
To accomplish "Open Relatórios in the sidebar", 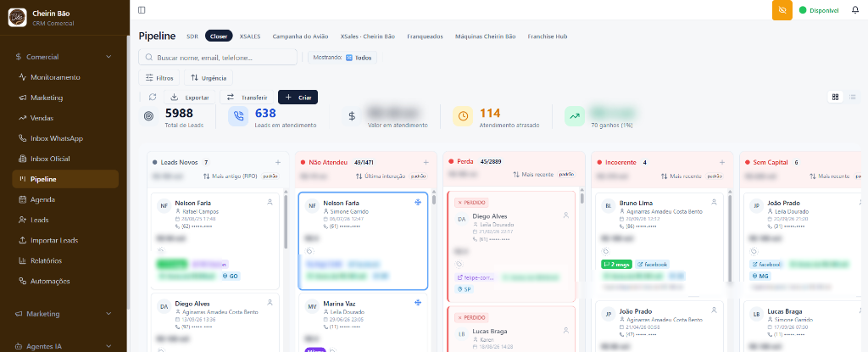I will point(64,260).
